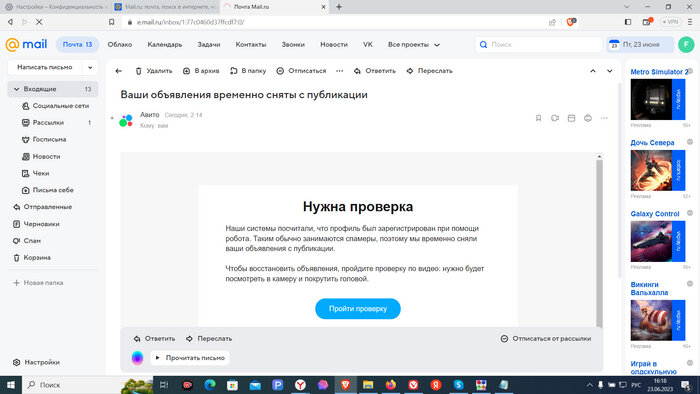Reply using top toolbar Ответить
The width and height of the screenshot is (700, 394).
click(375, 71)
